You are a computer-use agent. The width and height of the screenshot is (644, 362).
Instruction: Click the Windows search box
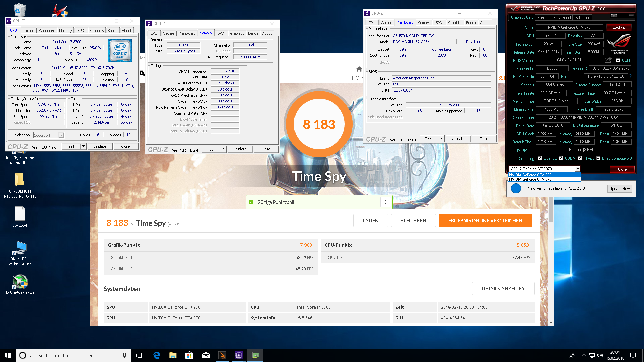73,355
